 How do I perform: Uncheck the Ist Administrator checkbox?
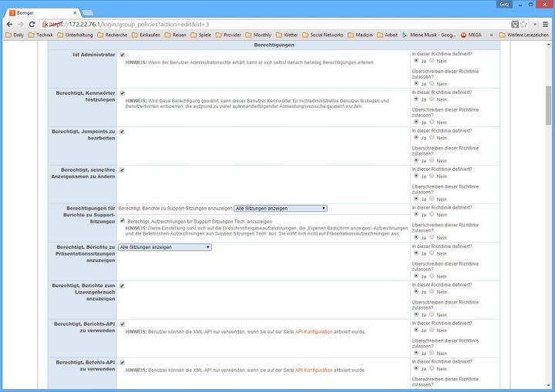tap(123, 55)
